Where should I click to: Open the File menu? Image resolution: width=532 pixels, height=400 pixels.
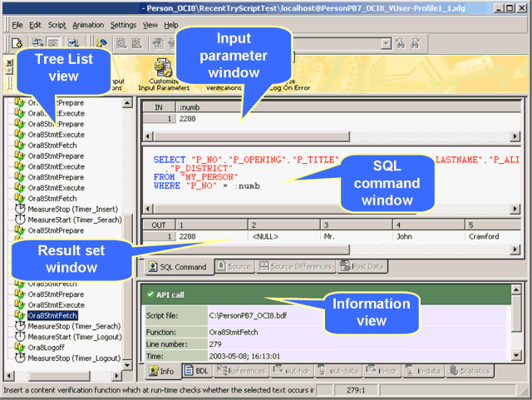pyautogui.click(x=17, y=25)
